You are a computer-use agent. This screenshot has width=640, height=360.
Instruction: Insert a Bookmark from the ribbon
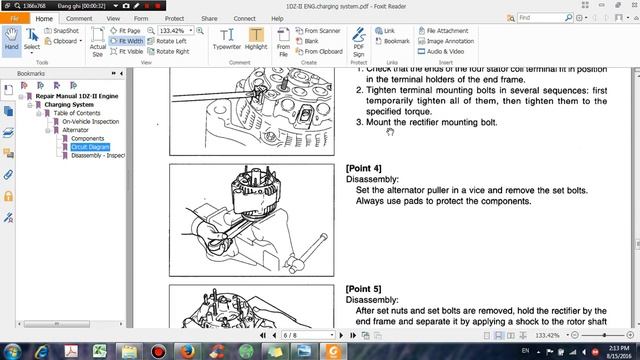(x=392, y=41)
